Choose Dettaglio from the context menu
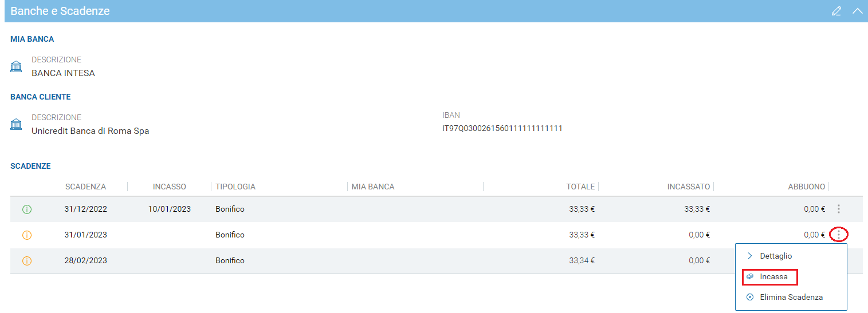 click(776, 256)
